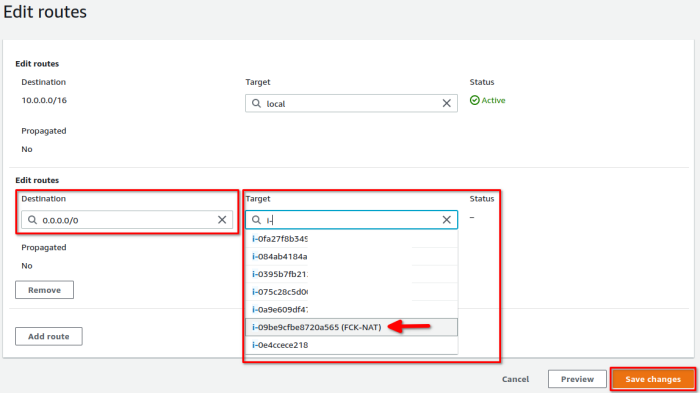Select instance i-09be9cfbe8720a565 (FCK-NAT)
Image resolution: width=700 pixels, height=393 pixels.
tap(351, 327)
